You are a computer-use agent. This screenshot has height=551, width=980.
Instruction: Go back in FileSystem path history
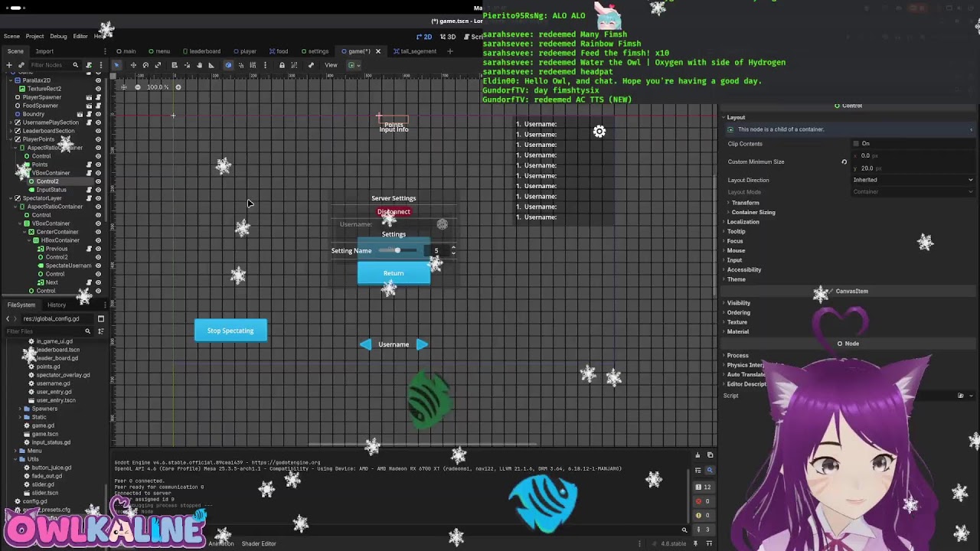click(x=8, y=318)
